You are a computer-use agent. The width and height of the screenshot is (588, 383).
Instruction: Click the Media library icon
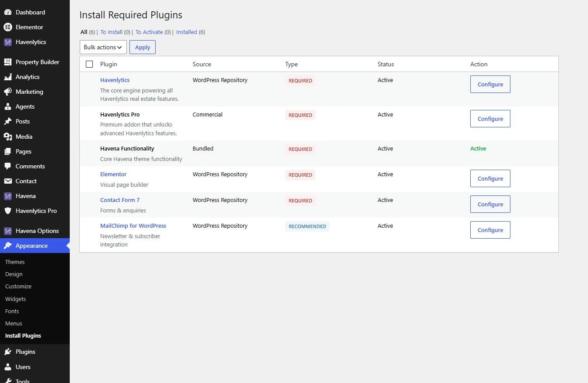coord(8,137)
